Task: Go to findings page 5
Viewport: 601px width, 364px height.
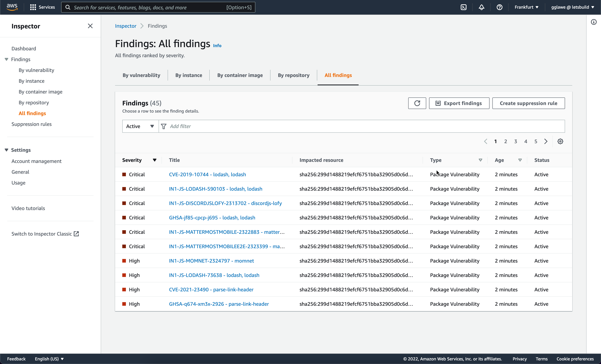Action: point(536,142)
